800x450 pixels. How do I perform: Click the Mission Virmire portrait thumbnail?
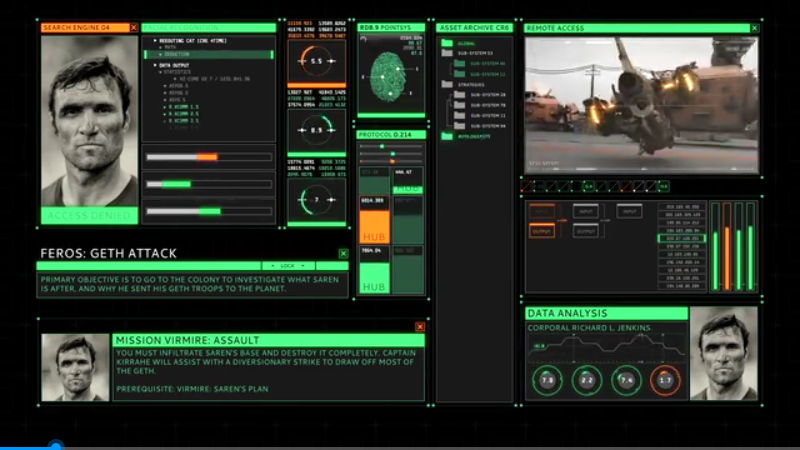pos(75,367)
